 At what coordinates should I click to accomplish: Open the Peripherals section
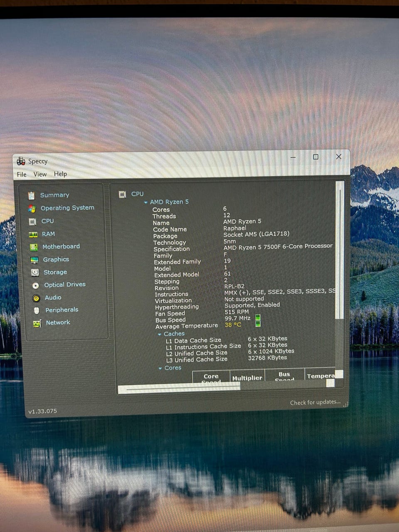(x=62, y=310)
